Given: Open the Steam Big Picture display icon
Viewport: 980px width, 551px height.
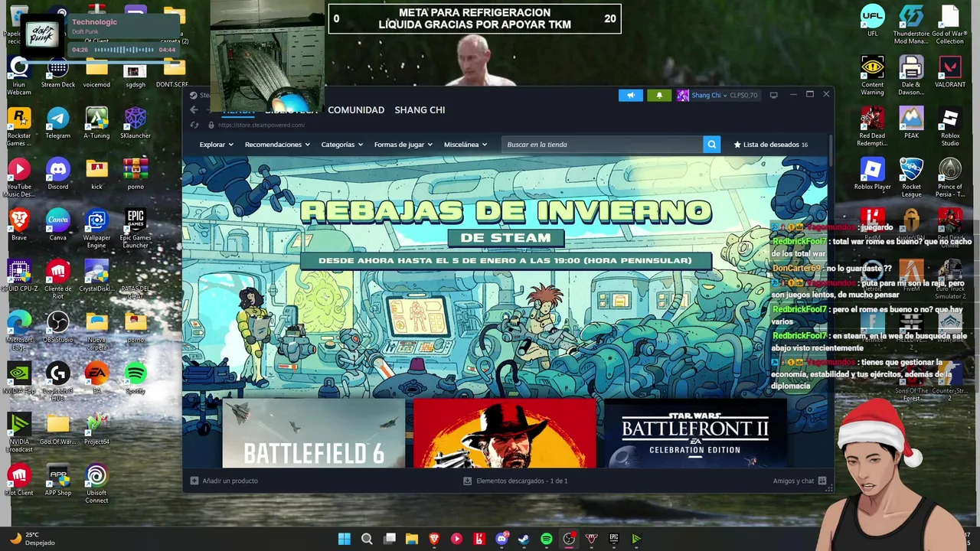Looking at the screenshot, I should (x=773, y=96).
